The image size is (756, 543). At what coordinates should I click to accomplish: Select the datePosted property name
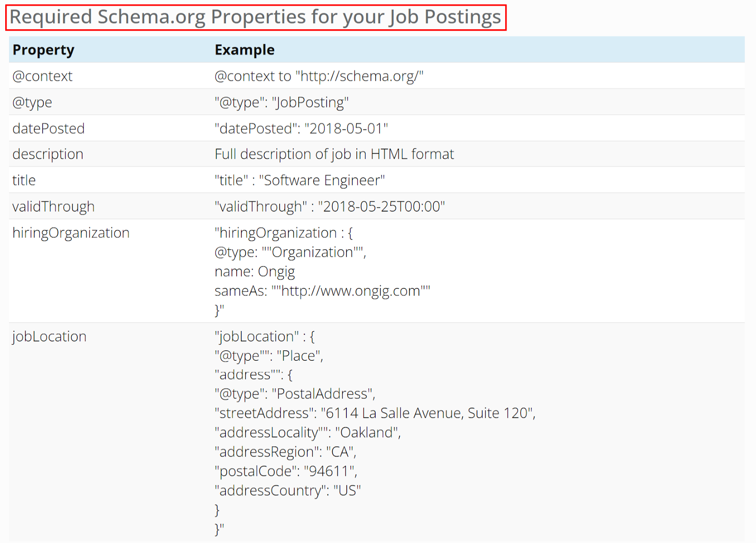click(49, 128)
